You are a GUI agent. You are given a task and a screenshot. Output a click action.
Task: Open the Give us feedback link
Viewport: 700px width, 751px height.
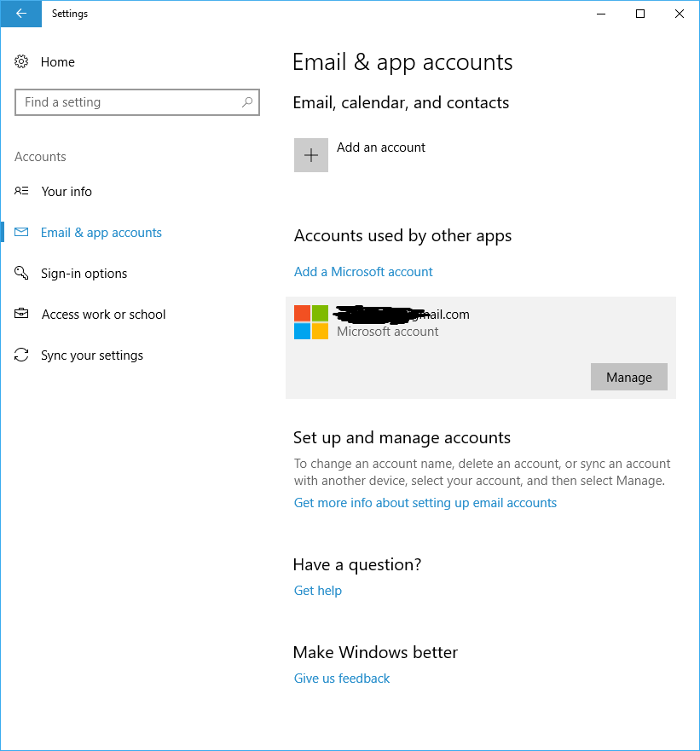(342, 679)
